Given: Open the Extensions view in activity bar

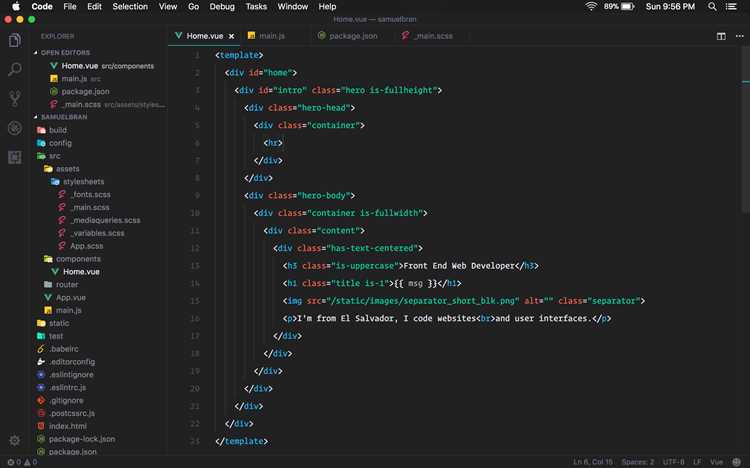Looking at the screenshot, I should tap(15, 157).
